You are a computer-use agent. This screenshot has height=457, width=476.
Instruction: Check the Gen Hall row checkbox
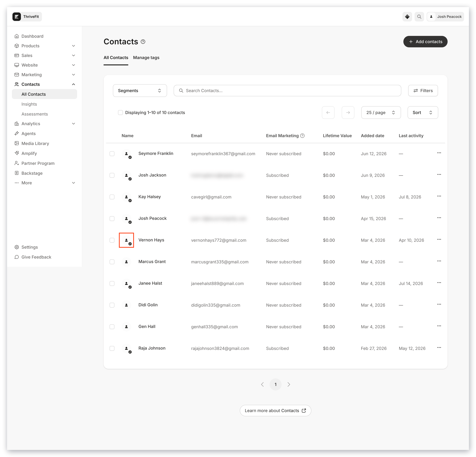pyautogui.click(x=112, y=327)
